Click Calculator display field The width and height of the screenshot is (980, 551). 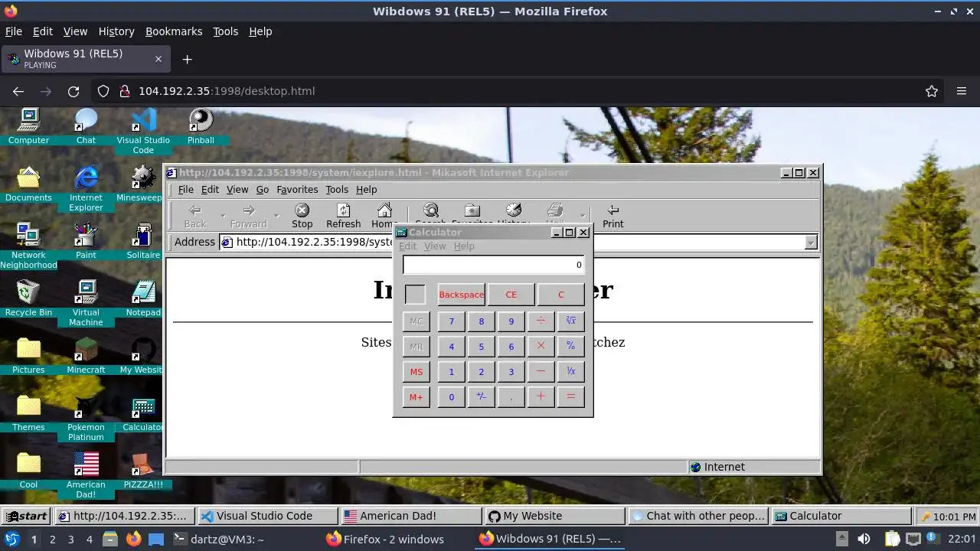pos(493,265)
